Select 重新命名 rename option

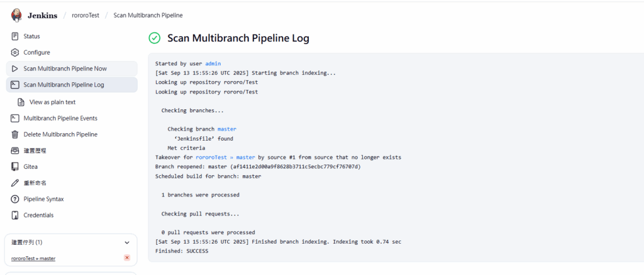[35, 183]
